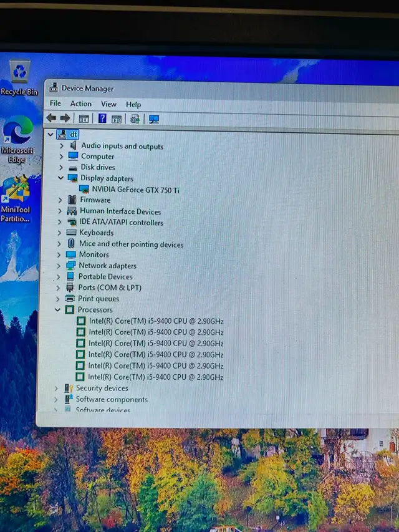Open the View menu
Viewport: 399px width, 532px height.
(x=108, y=104)
